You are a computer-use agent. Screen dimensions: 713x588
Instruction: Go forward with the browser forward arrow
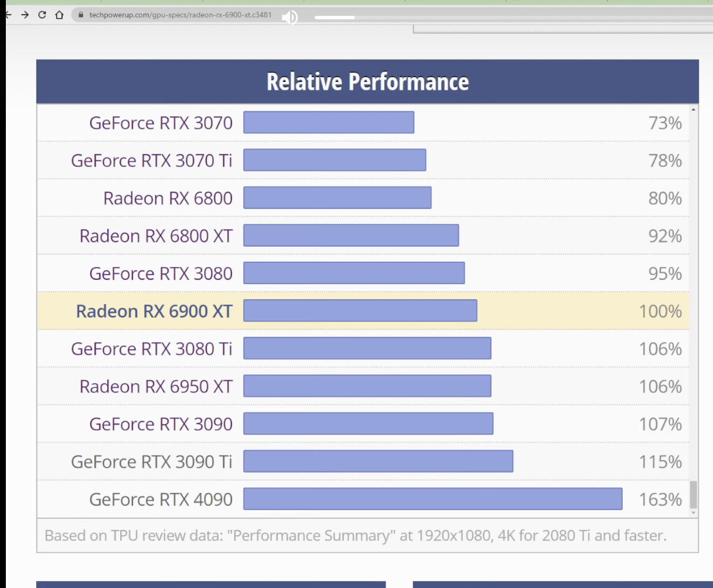click(25, 15)
